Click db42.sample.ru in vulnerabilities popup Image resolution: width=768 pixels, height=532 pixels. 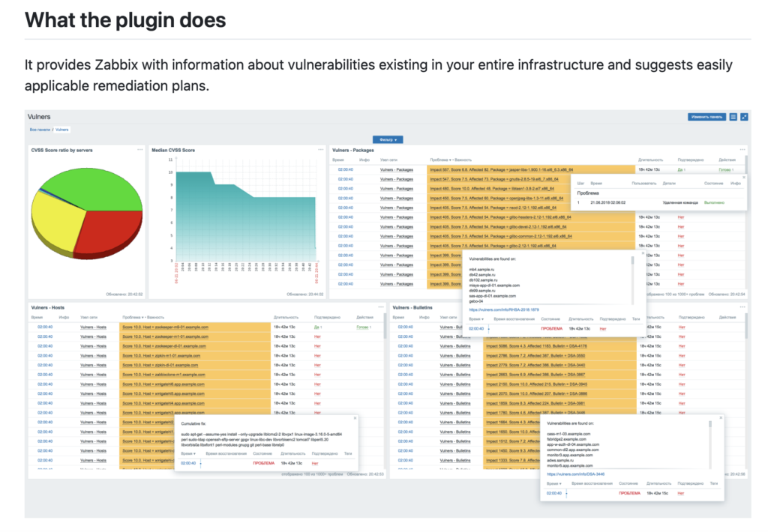pos(482,274)
